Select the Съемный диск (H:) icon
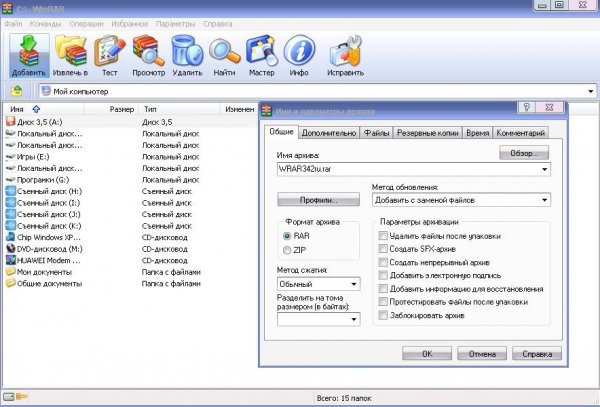The image size is (600, 407). click(x=10, y=191)
